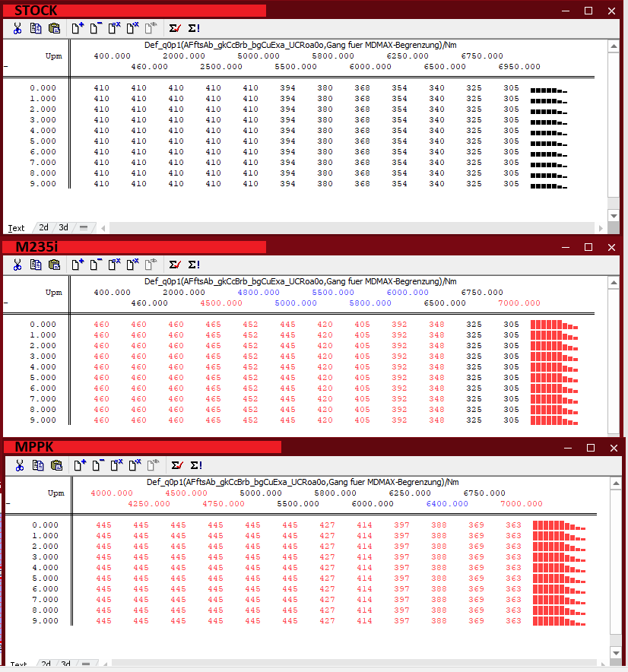Image resolution: width=628 pixels, height=672 pixels.
Task: Click scroll-down arrow in STOCK window scrollbar
Action: [614, 216]
